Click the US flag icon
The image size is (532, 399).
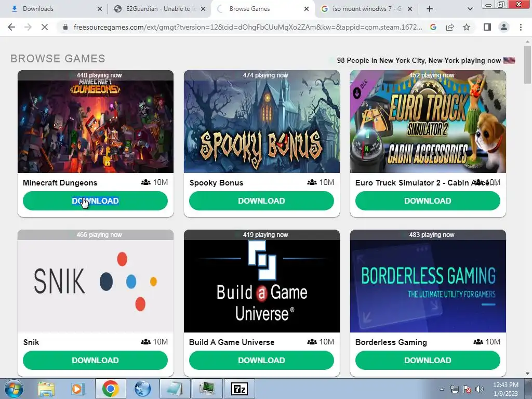(x=509, y=61)
